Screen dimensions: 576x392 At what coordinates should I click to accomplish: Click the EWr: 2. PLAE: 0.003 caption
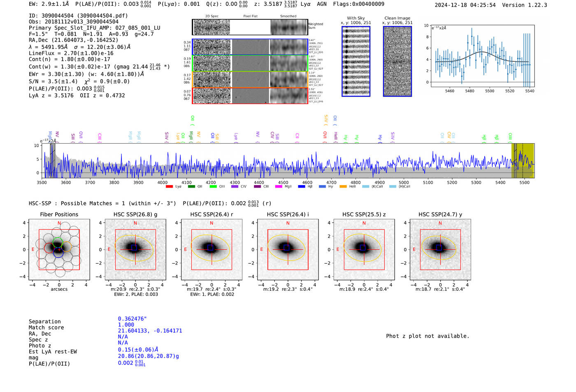(x=136, y=294)
